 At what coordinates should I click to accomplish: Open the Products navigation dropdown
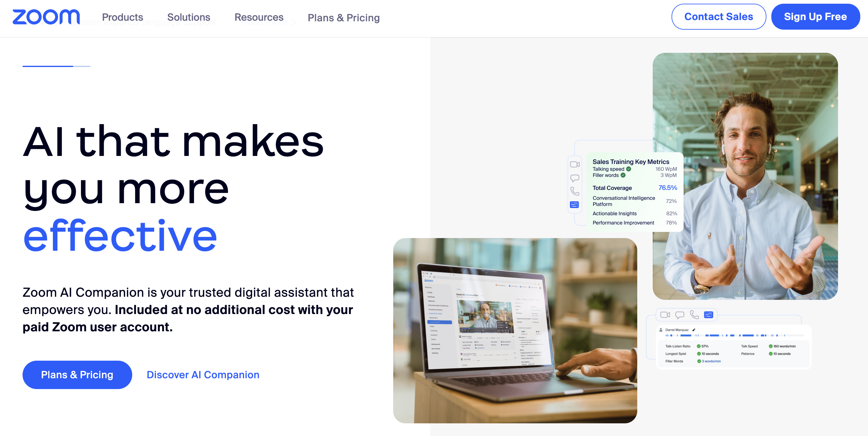122,17
